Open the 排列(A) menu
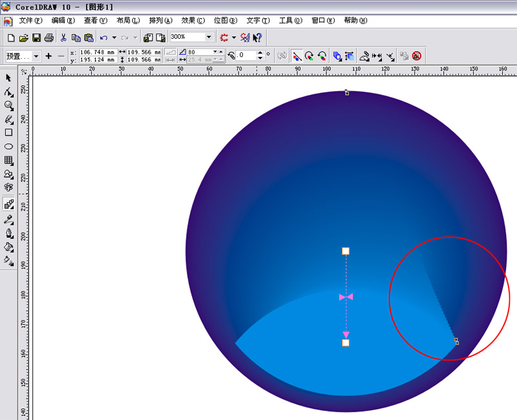Viewport: 517px width, 420px height. click(x=160, y=21)
